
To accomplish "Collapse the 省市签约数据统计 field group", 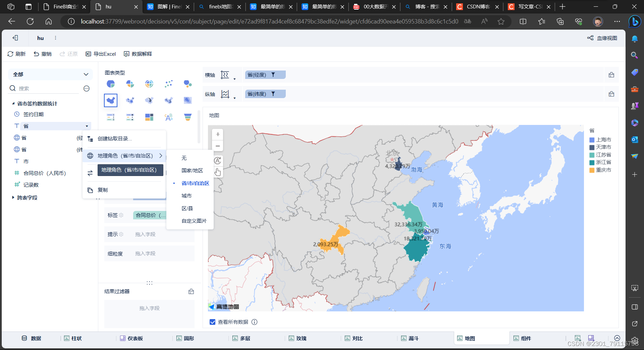I will [x=13, y=103].
